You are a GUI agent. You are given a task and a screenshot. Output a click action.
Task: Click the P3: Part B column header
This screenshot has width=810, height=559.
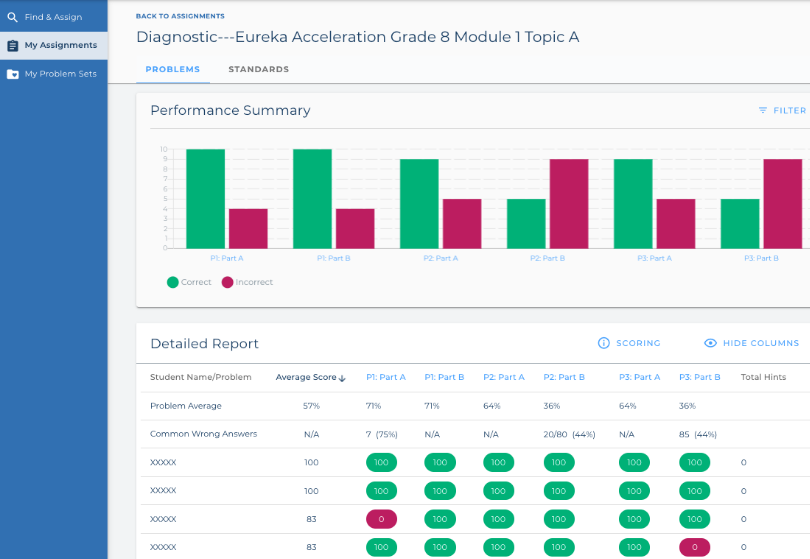tap(700, 377)
